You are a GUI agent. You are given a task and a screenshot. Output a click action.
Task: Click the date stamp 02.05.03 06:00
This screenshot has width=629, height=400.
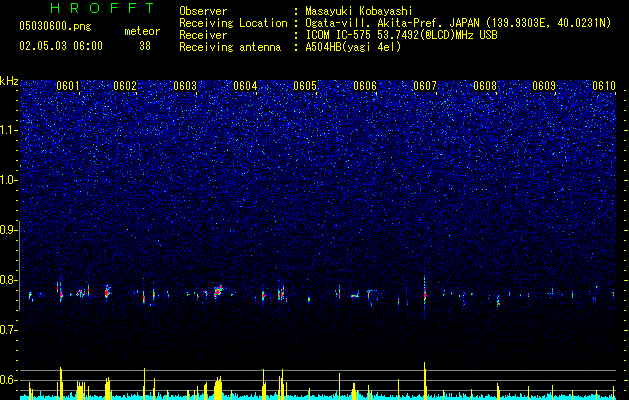(x=61, y=45)
